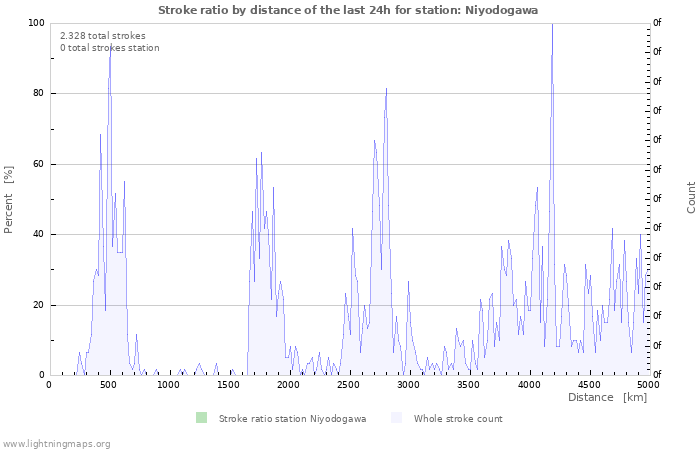
Task: Select the 'Stroke ratio station Niyodogawa' legend label
Action: point(292,419)
